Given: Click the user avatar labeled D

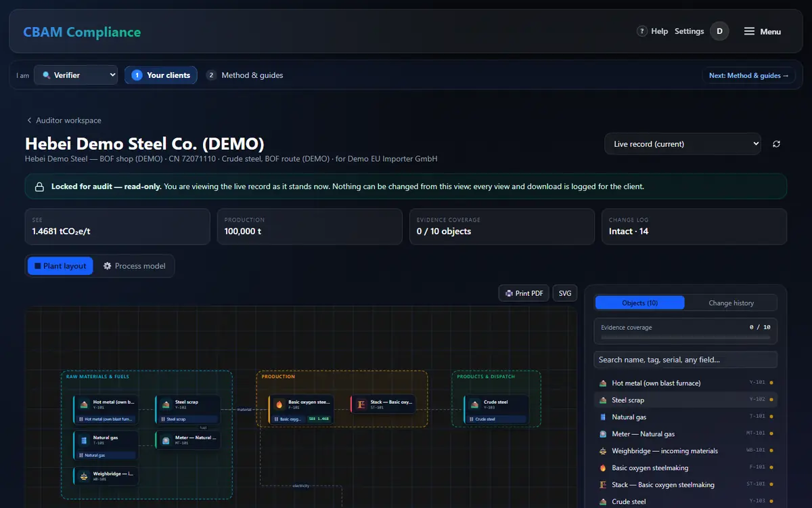Looking at the screenshot, I should [x=719, y=31].
